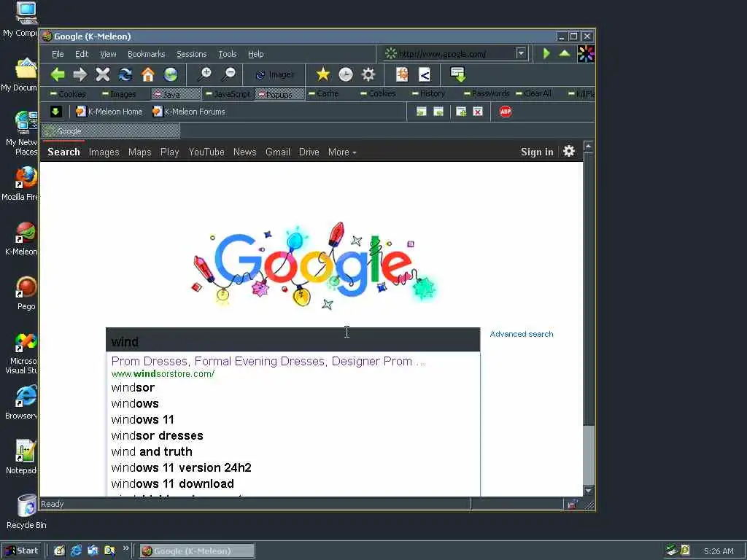Click the globe search icon in toolbar
747x560 pixels.
(171, 75)
